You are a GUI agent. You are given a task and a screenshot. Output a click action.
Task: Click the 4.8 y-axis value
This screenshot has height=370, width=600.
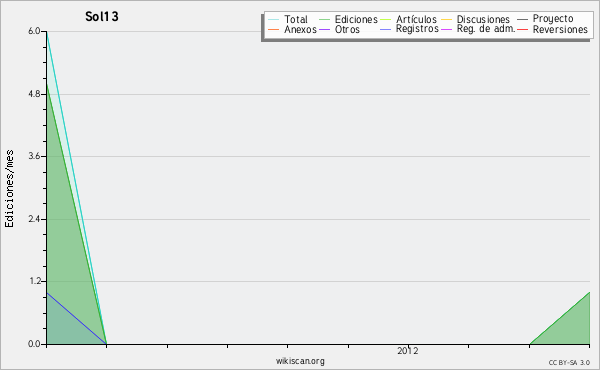pos(34,94)
